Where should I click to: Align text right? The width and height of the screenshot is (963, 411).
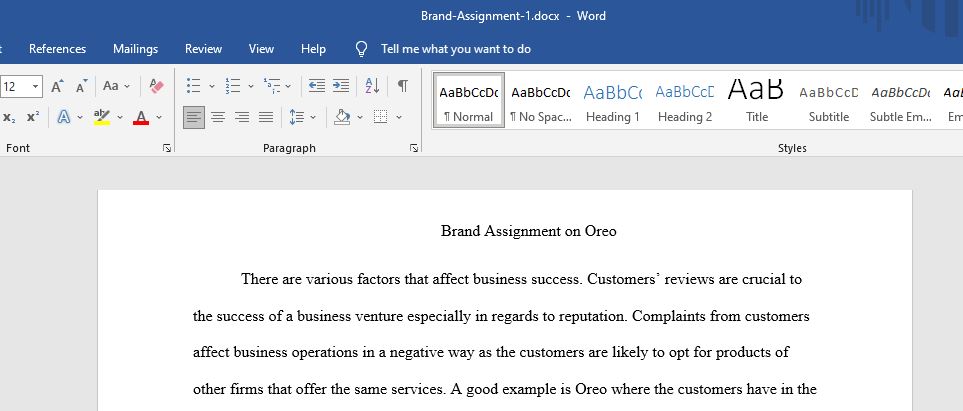242,117
